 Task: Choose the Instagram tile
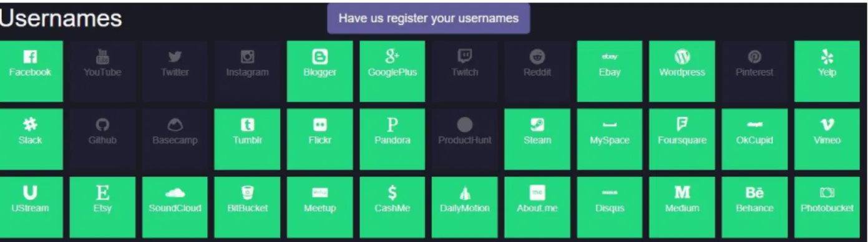point(247,71)
